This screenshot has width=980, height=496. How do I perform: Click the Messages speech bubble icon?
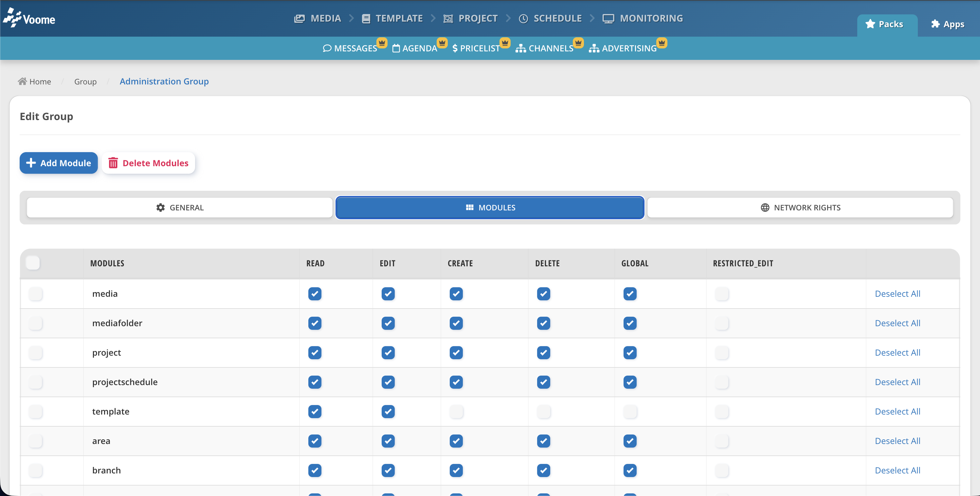(x=327, y=48)
